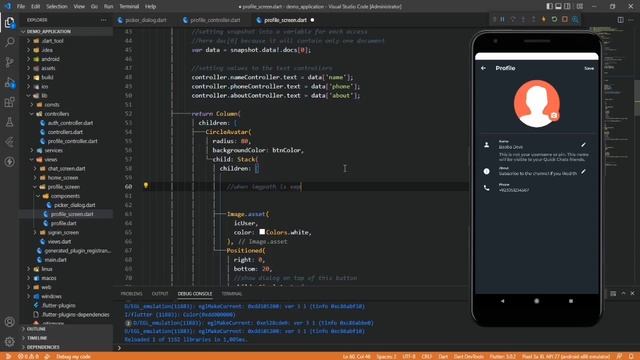Open the Testing flask view
640x360 pixels.
(9, 122)
